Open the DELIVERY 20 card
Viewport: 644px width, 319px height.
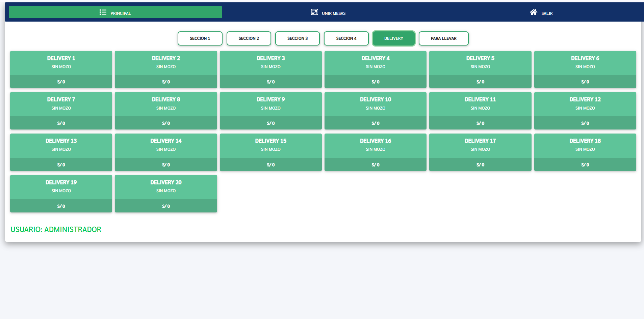[x=166, y=194]
